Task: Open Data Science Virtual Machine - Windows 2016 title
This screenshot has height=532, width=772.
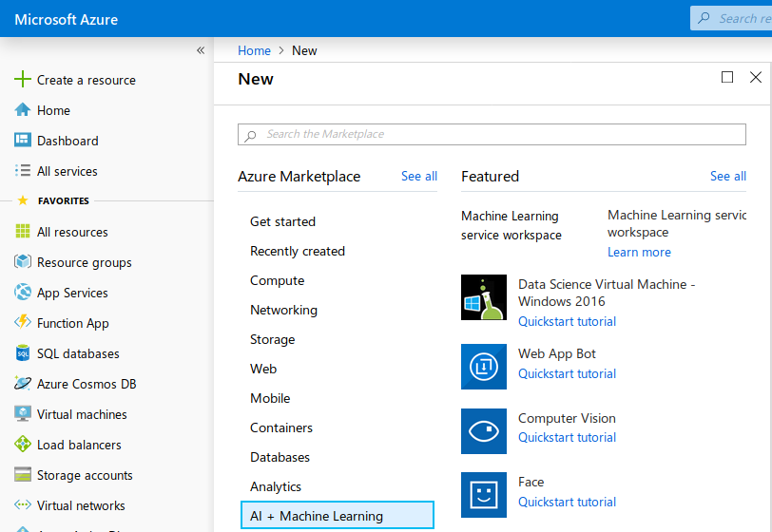Action: [x=607, y=293]
